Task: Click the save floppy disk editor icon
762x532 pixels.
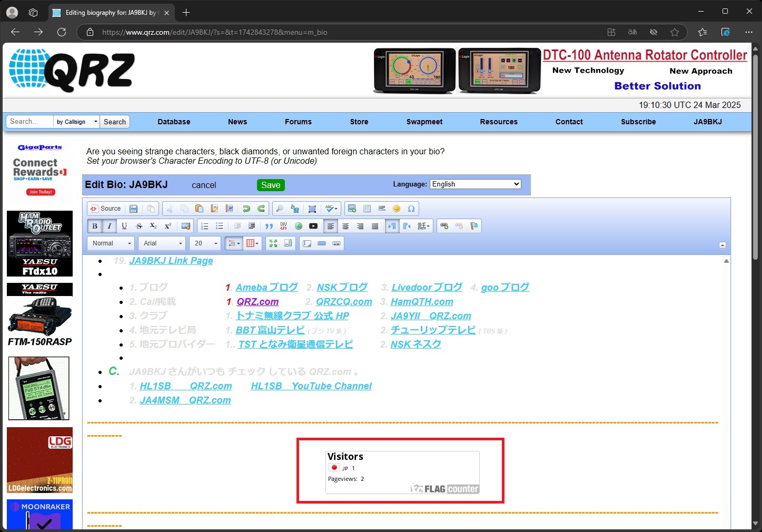Action: (134, 209)
